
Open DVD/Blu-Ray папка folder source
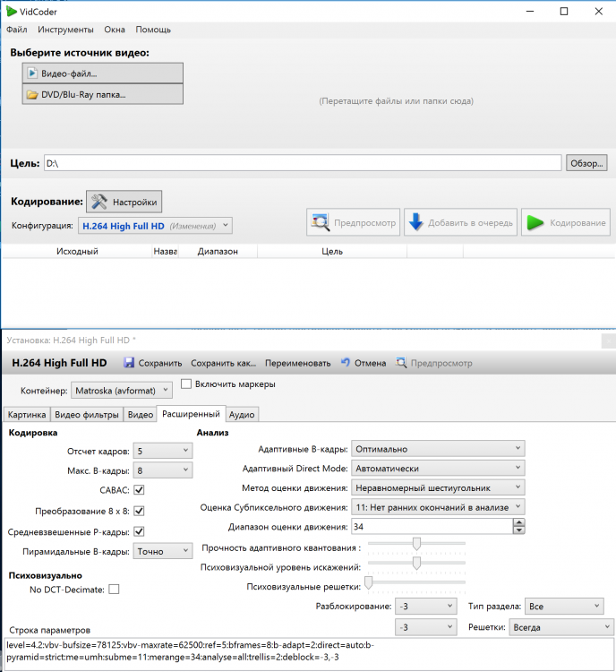(101, 94)
